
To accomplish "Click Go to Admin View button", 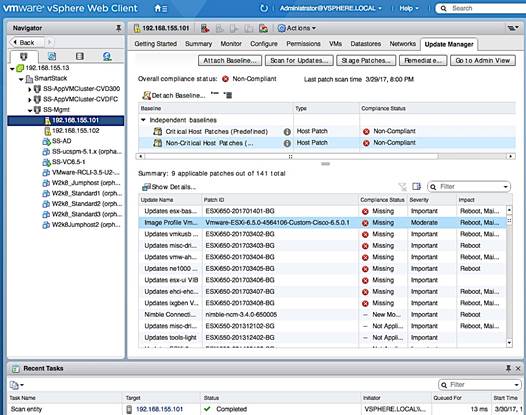I will 483,61.
